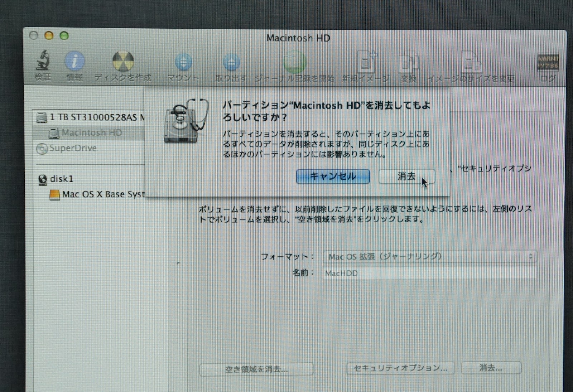Image resolution: width=573 pixels, height=392 pixels.
Task: Click イメージのサイズを変更 toolbar icon
Action: 471,62
